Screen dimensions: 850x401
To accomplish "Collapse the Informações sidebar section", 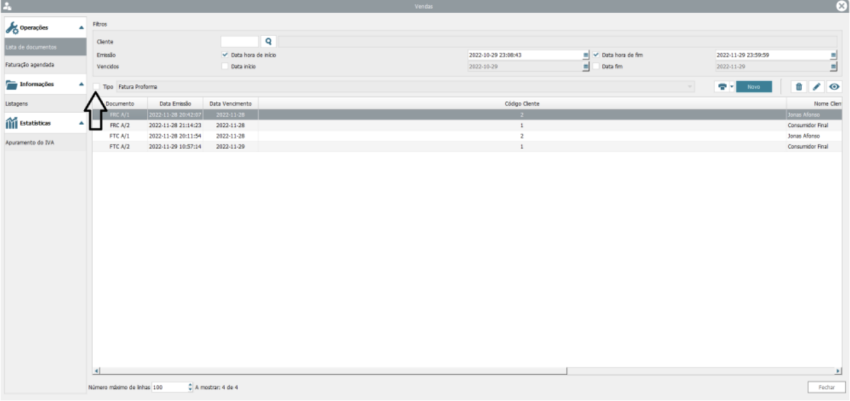I will pyautogui.click(x=81, y=85).
